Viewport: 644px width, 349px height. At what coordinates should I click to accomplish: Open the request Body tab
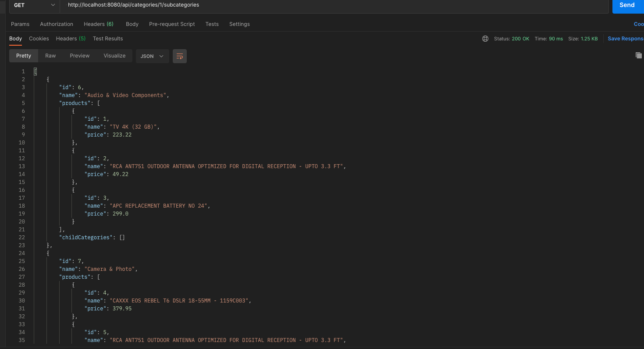point(132,24)
